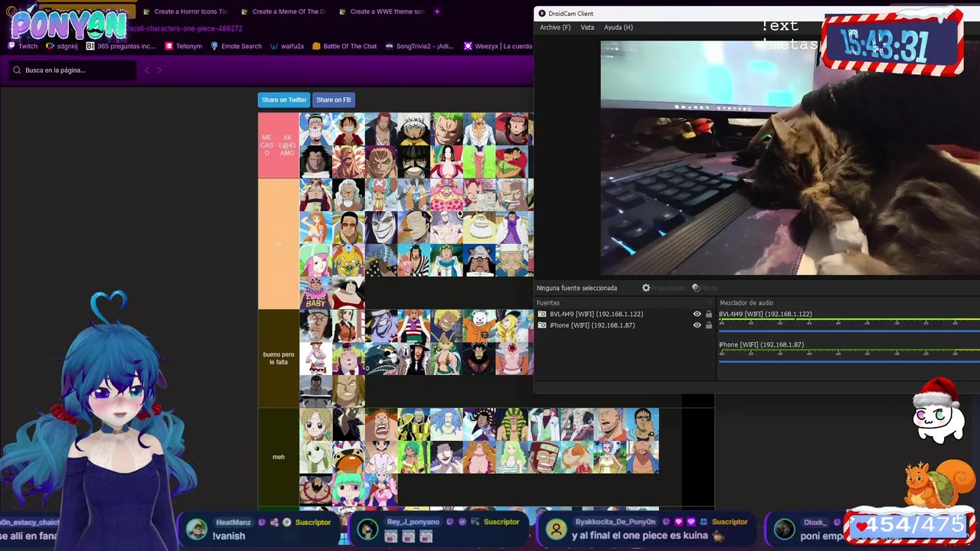
Task: Click Chopper character thumbnail
Action: (381, 195)
